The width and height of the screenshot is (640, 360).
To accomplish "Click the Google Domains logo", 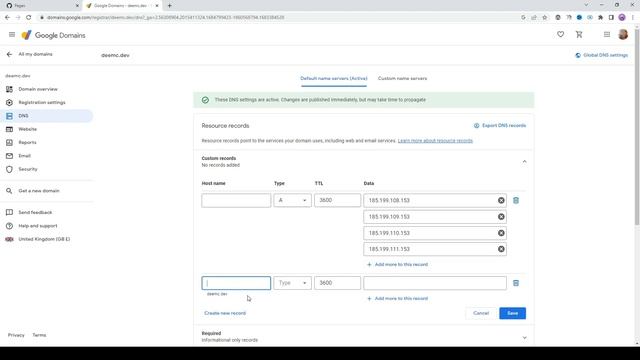I will pos(53,35).
